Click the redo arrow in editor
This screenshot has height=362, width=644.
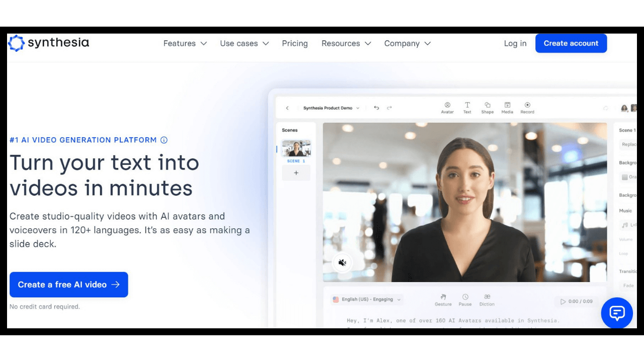pos(389,108)
